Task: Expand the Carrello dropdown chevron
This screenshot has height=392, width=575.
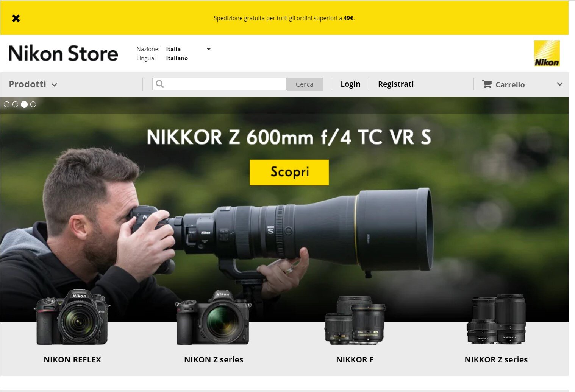Action: pyautogui.click(x=559, y=84)
